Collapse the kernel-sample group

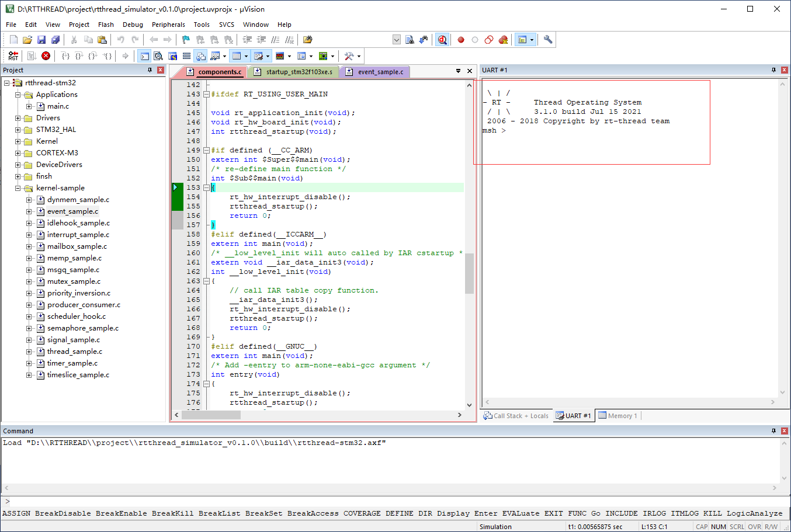[x=18, y=188]
